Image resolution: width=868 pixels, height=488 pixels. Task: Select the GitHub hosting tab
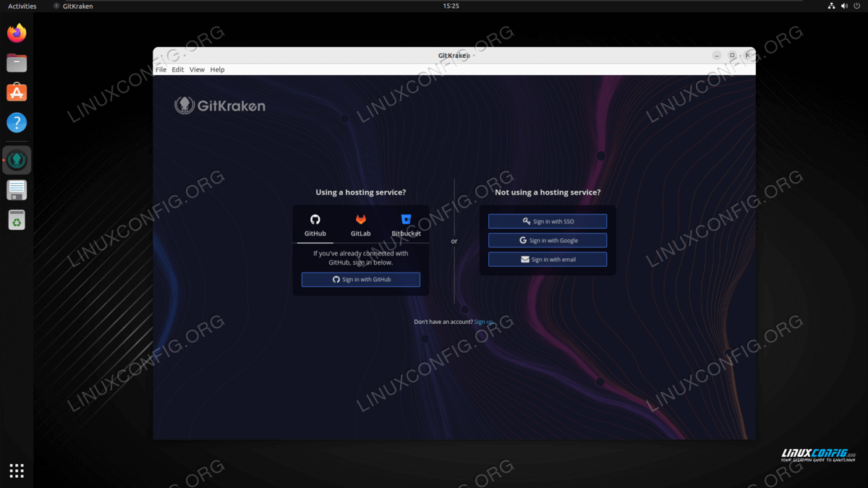(x=315, y=226)
